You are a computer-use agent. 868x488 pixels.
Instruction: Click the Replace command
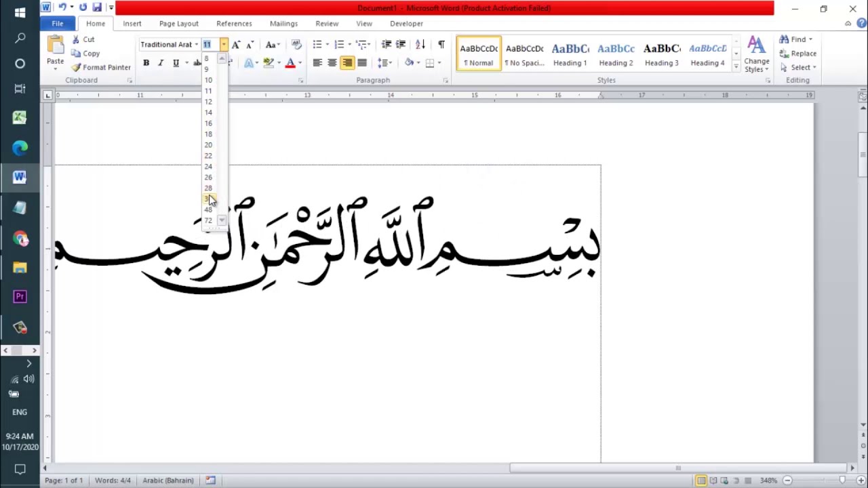point(797,54)
